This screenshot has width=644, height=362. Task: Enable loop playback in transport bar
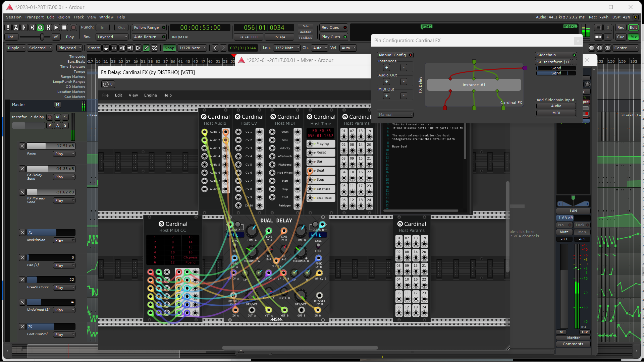(40, 27)
